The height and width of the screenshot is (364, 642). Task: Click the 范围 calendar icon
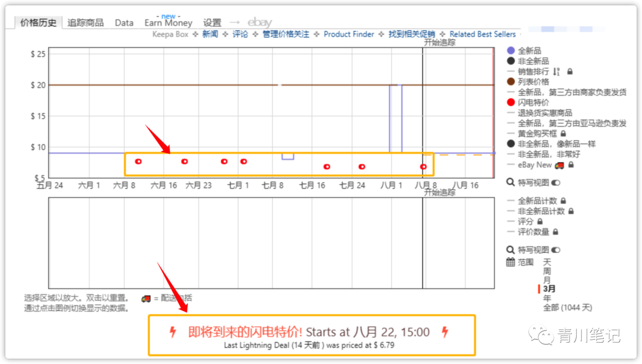coord(511,262)
